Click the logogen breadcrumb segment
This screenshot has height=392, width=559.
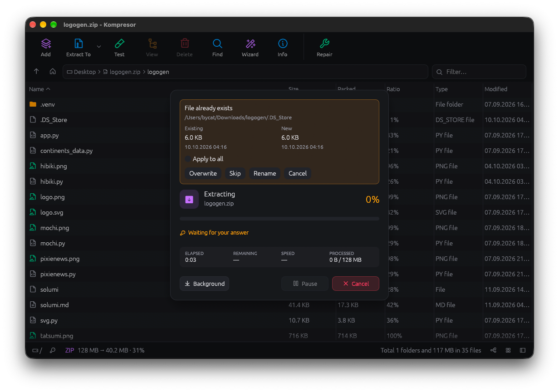point(158,72)
